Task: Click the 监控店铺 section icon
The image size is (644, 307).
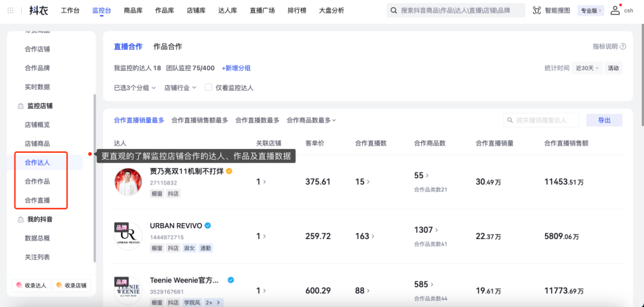Action: pos(20,106)
